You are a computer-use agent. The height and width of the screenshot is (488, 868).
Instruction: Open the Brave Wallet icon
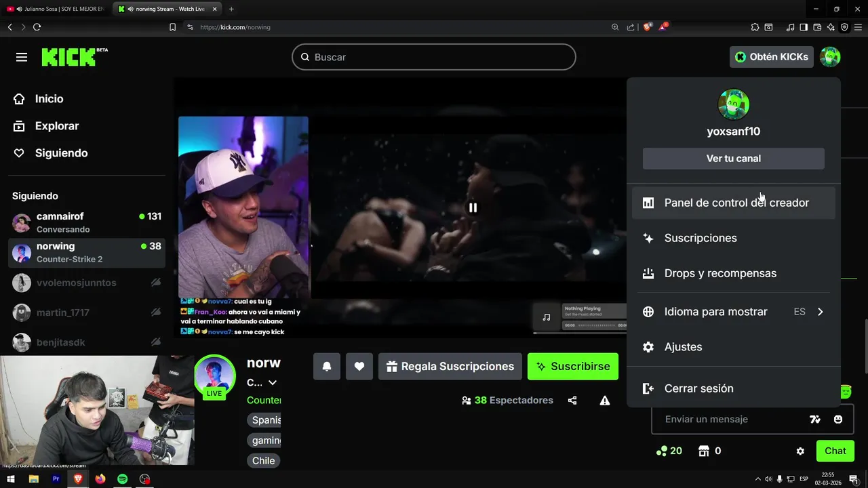click(817, 27)
